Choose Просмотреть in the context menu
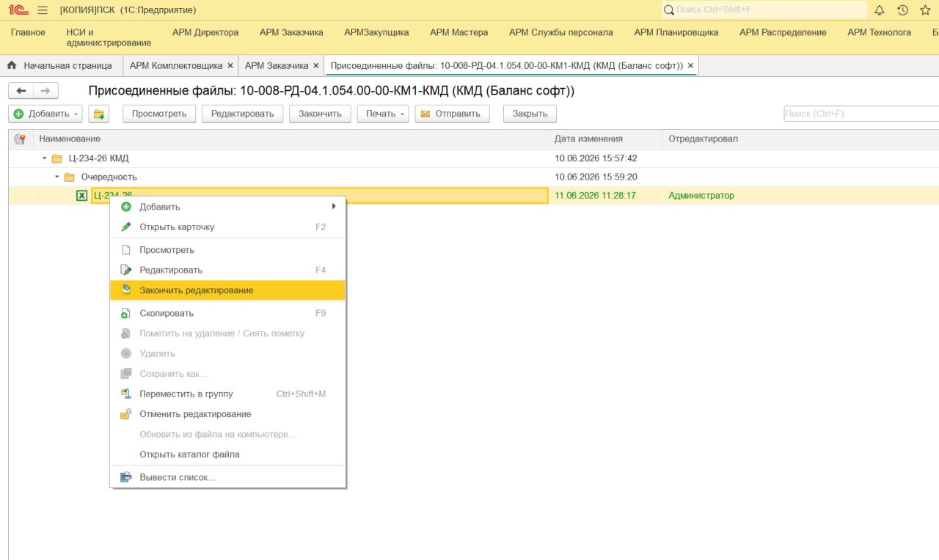 tap(227, 250)
